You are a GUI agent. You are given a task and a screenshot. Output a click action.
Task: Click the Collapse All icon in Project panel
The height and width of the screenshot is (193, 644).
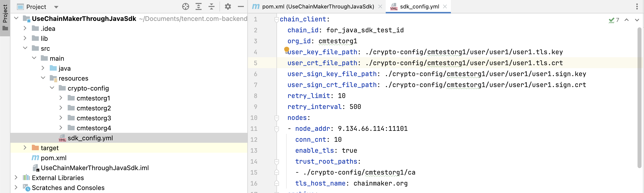(x=212, y=6)
